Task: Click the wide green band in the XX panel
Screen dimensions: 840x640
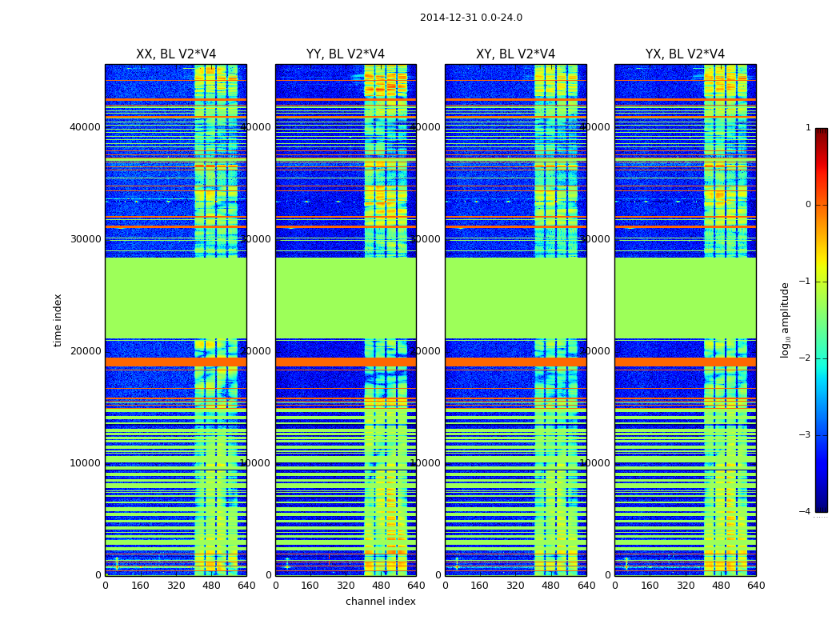Action: (175, 298)
